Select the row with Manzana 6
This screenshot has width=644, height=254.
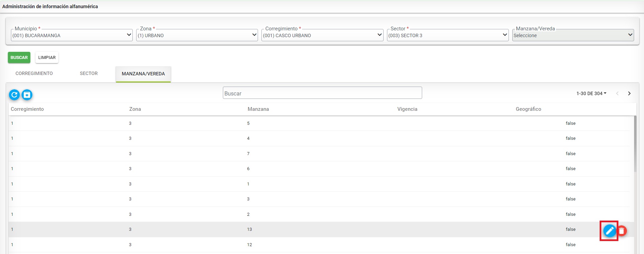coord(319,169)
